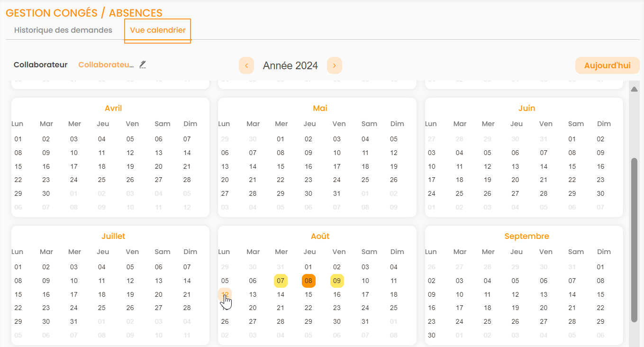Click the vertical scrollbar thumb
This screenshot has height=347, width=644.
tap(634, 239)
